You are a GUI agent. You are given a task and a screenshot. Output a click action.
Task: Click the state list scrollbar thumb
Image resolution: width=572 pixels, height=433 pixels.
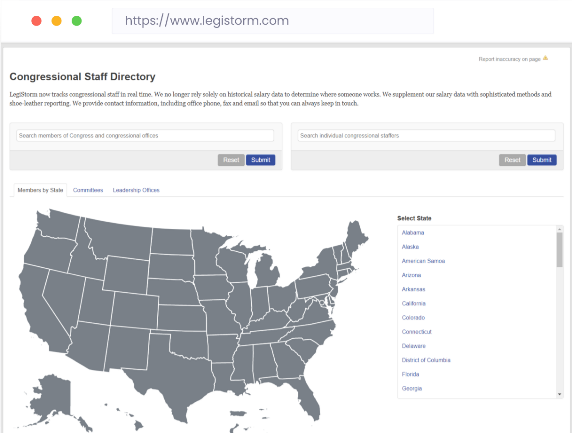[x=560, y=250]
